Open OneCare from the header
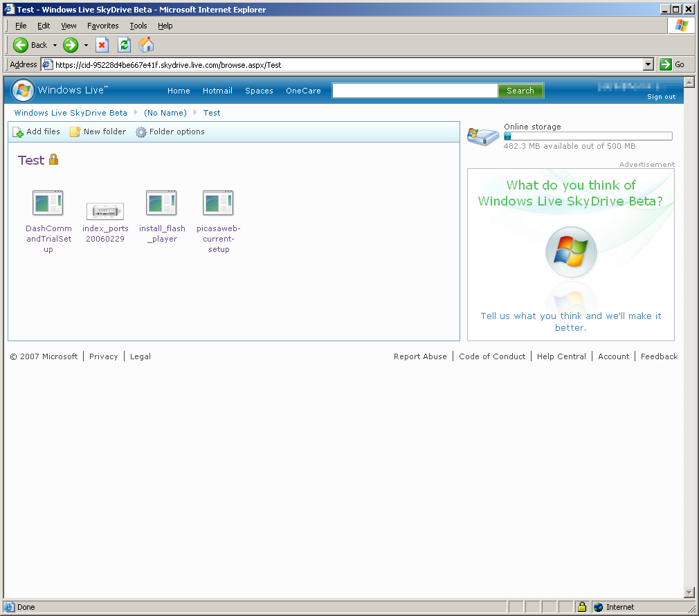This screenshot has width=699, height=616. [x=303, y=91]
